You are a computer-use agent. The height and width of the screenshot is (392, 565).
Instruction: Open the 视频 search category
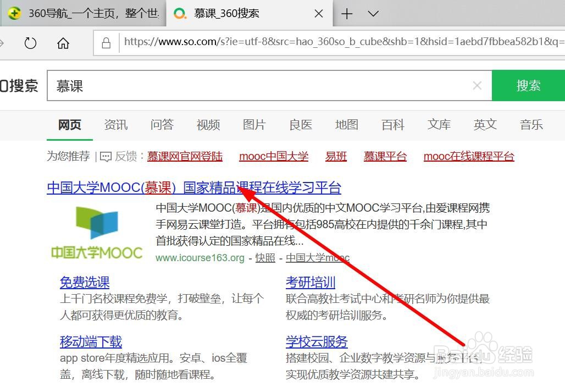point(208,125)
